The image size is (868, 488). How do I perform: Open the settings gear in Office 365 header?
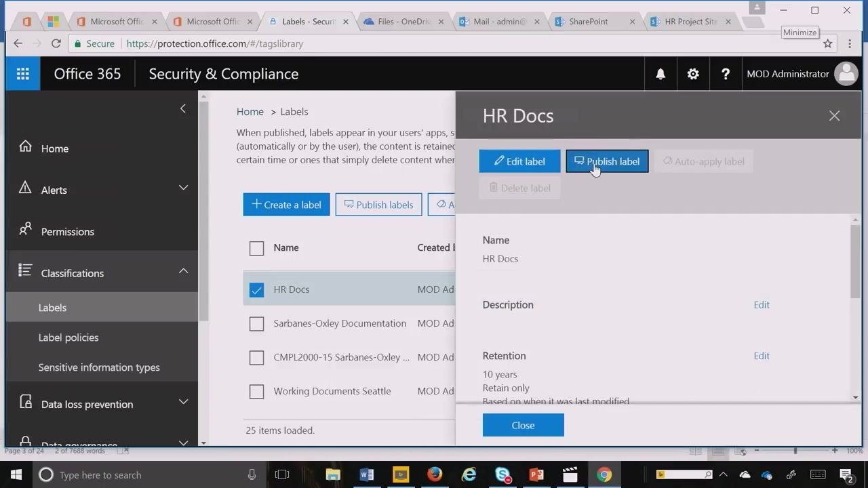(x=693, y=74)
